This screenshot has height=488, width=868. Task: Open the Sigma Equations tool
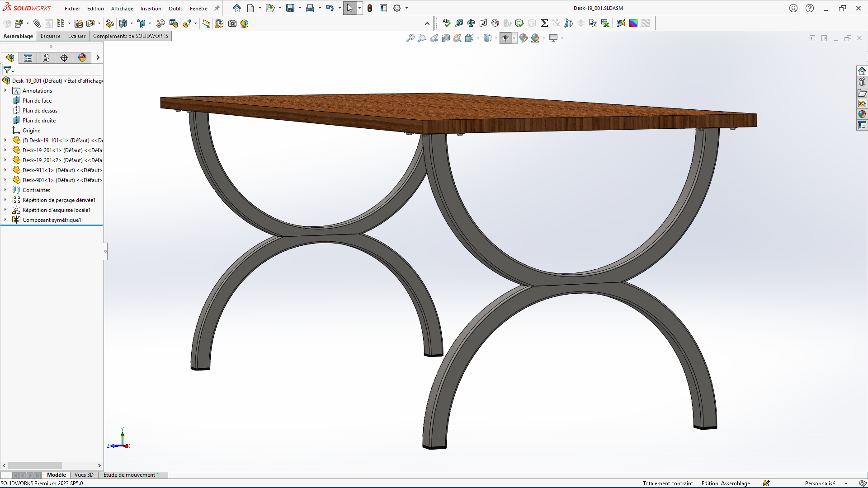544,23
